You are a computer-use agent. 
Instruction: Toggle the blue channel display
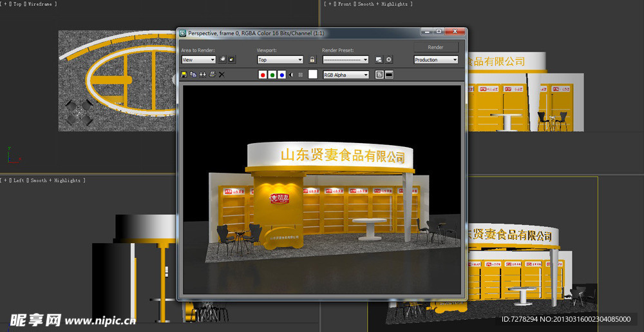[x=282, y=75]
